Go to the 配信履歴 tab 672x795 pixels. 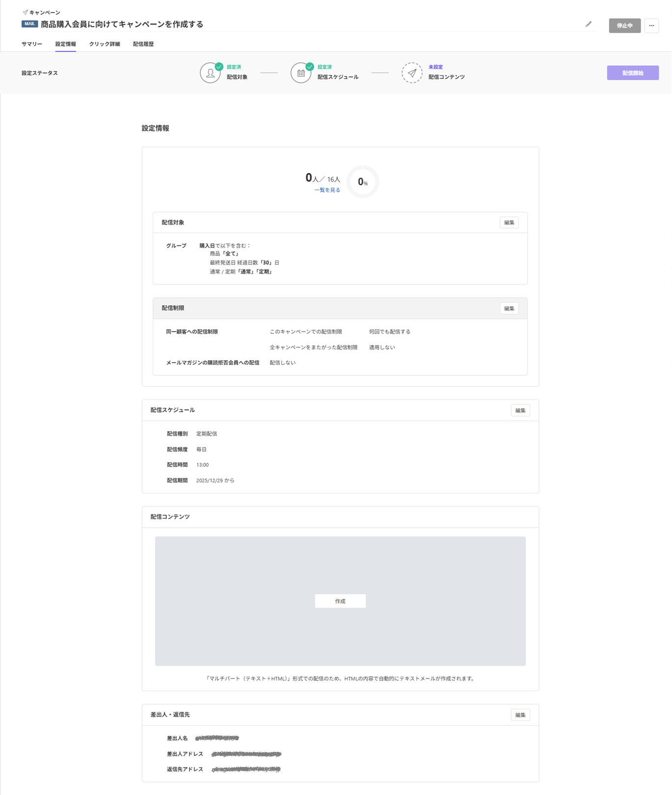pyautogui.click(x=143, y=44)
